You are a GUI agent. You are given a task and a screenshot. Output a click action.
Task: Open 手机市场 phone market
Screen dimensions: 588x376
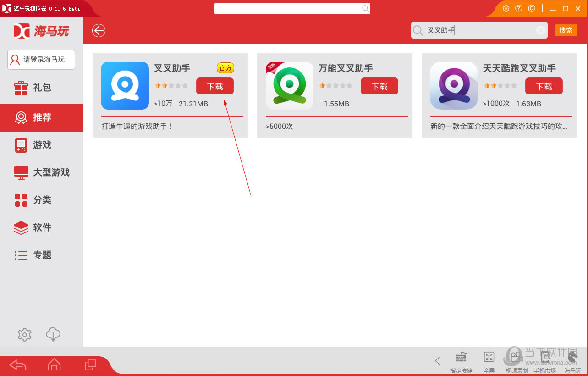click(x=545, y=362)
